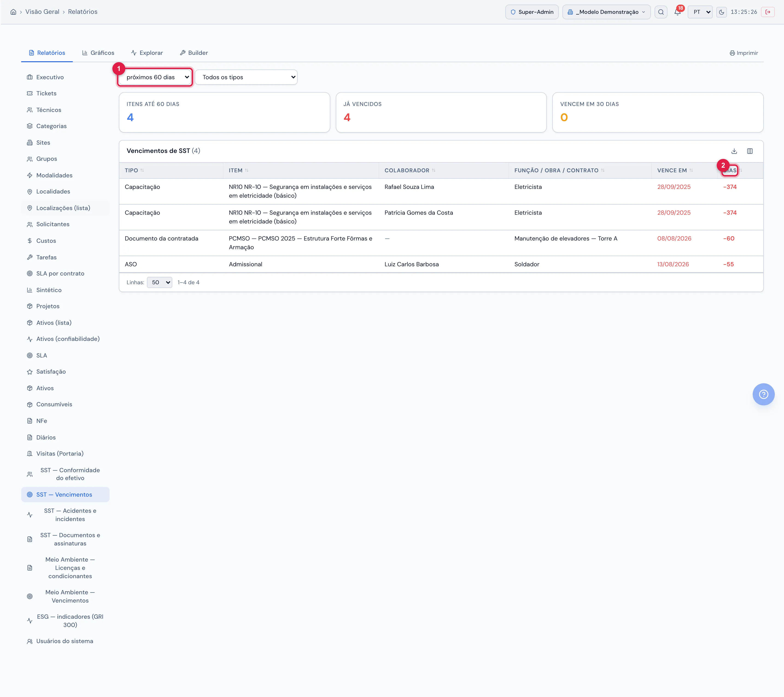
Task: Open SST — Acidentes e incidentes report
Action: (65, 515)
